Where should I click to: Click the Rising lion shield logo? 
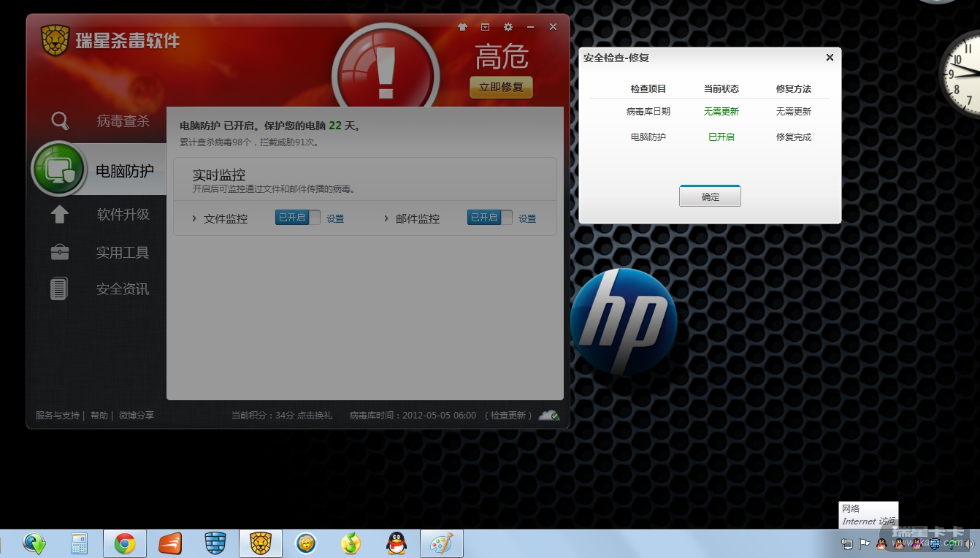(x=55, y=41)
